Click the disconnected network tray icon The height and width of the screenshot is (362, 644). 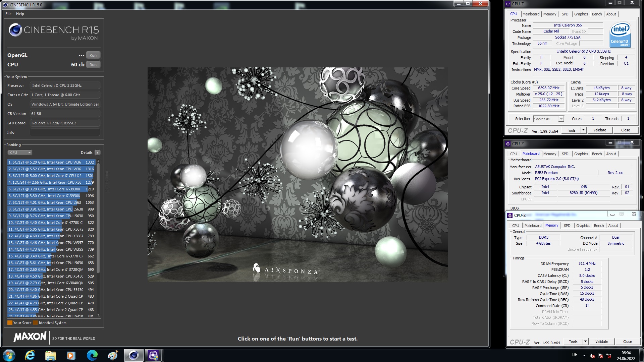[608, 356]
